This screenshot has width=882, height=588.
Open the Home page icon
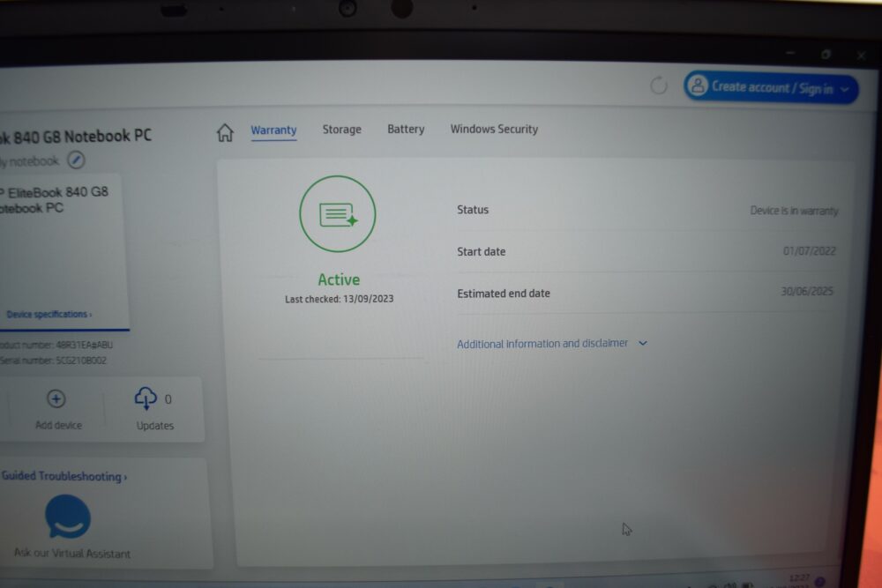[x=225, y=132]
